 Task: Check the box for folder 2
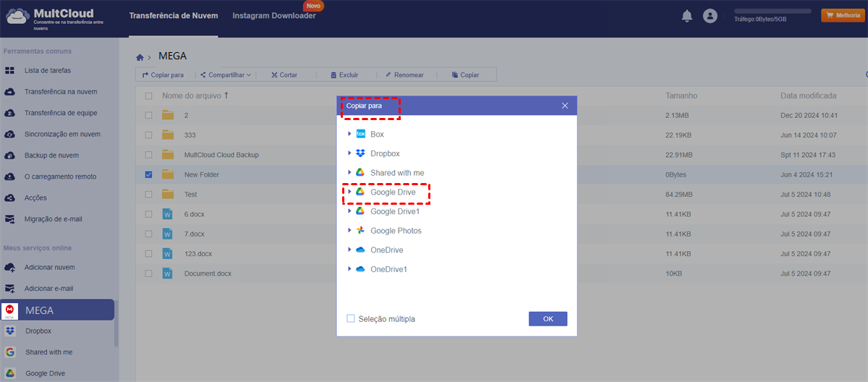(148, 115)
